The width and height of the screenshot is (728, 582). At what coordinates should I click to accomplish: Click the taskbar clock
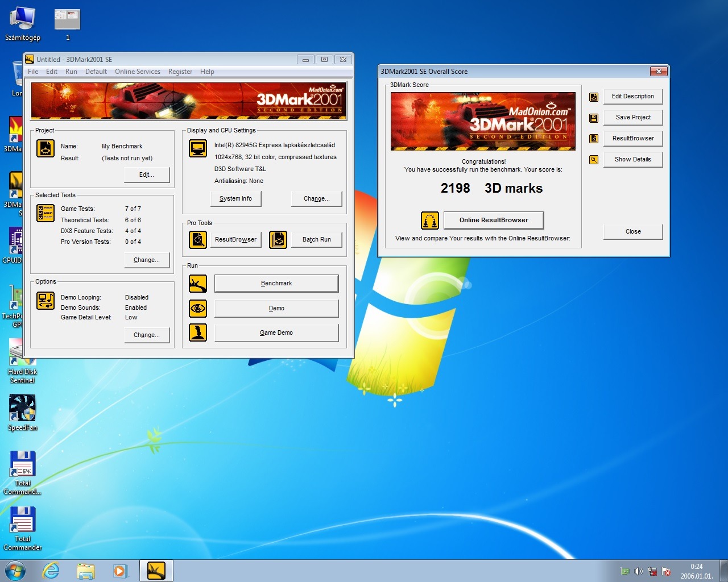pos(696,571)
